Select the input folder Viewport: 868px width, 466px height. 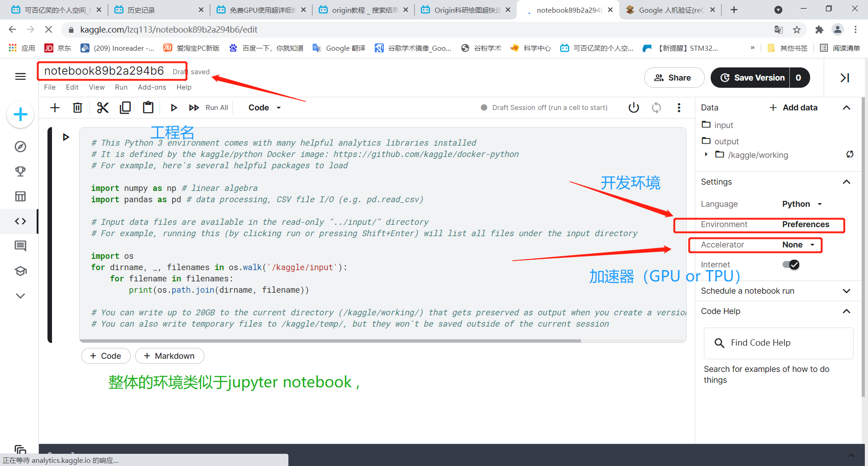coord(717,125)
